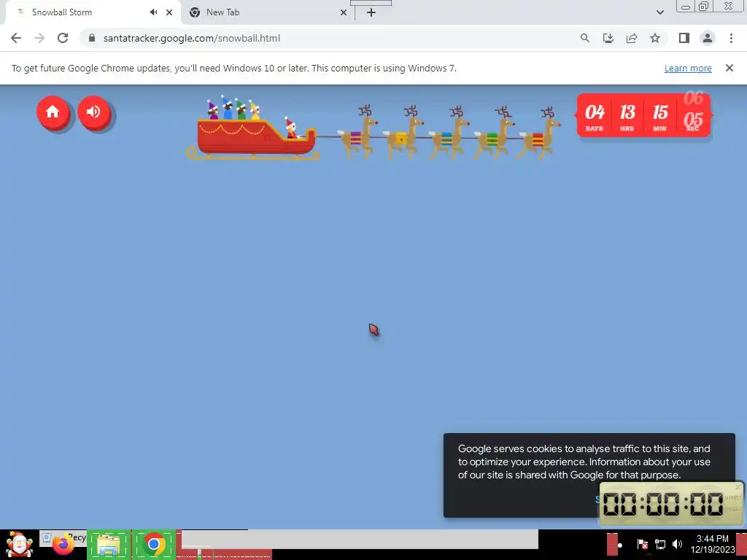This screenshot has width=747, height=560.
Task: Open the Chrome three-dot menu
Action: coord(731,38)
